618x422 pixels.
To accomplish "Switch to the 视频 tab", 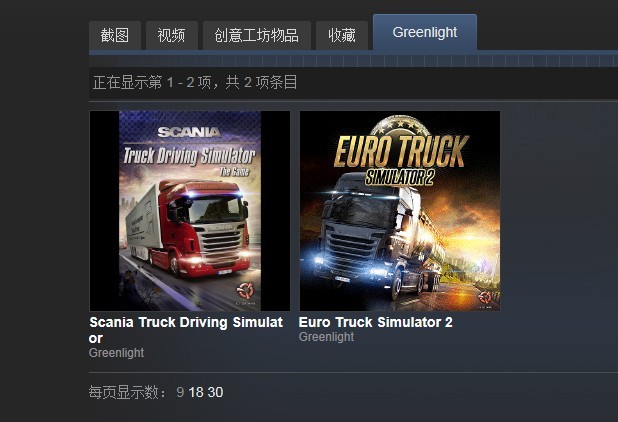I will 171,35.
